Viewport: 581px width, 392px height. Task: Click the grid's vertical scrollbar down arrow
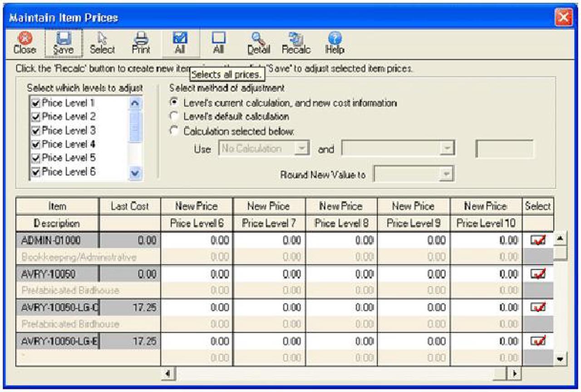click(x=561, y=359)
